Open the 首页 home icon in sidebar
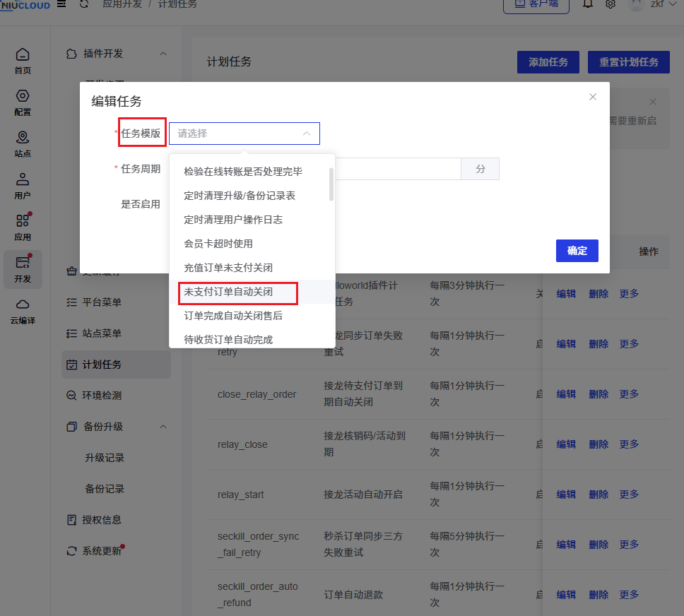This screenshot has height=616, width=684. pyautogui.click(x=23, y=60)
